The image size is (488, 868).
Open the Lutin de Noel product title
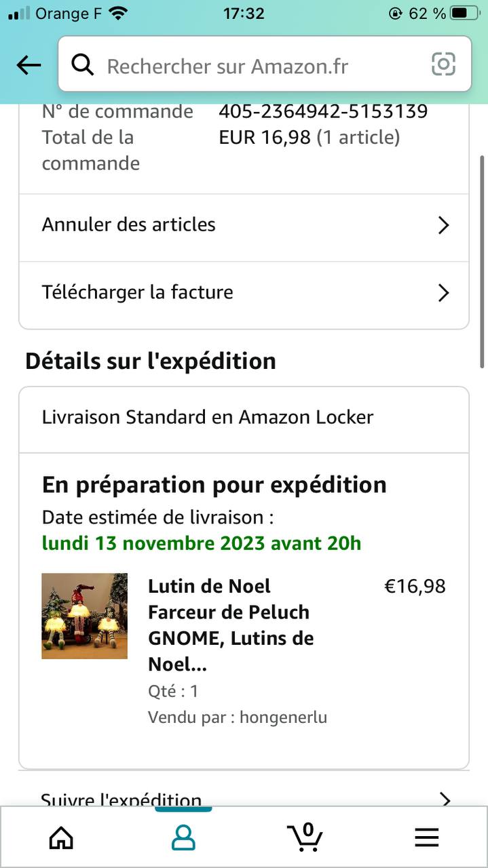pyautogui.click(x=231, y=625)
